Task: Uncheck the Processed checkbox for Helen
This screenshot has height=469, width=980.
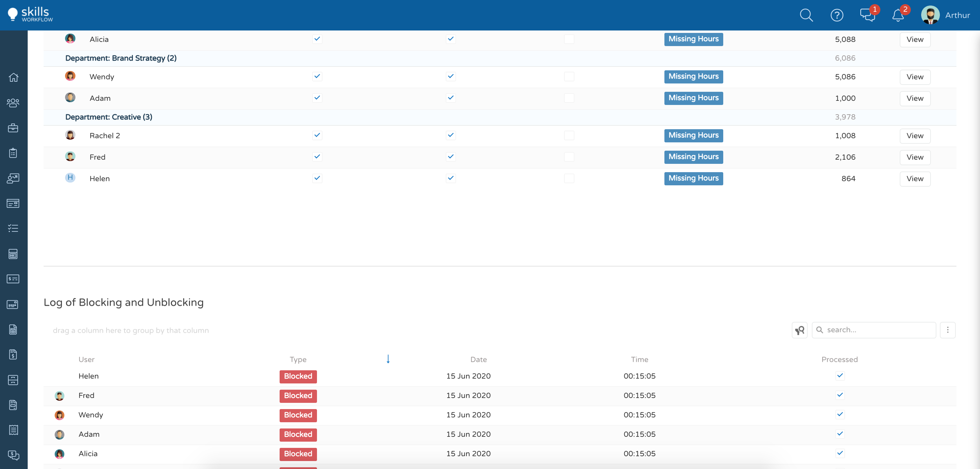Action: point(841,375)
